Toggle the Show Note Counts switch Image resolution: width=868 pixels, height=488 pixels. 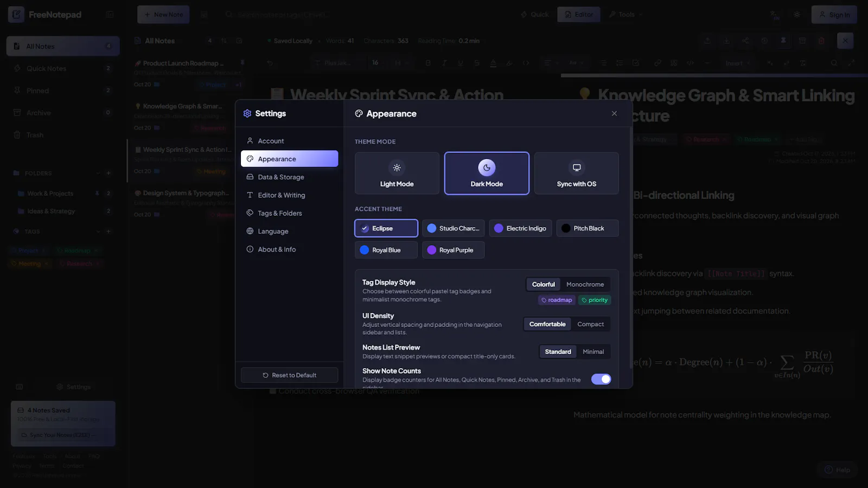601,379
